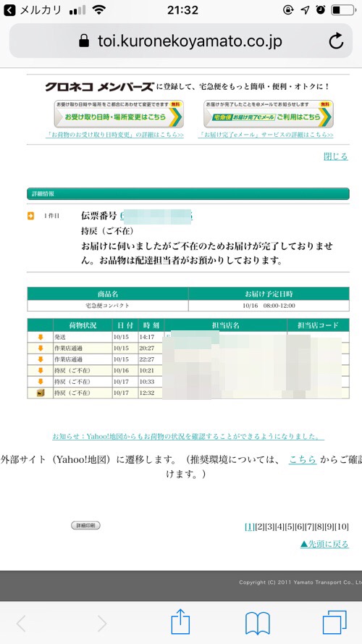Tap the cellular signal bars icon

(78, 10)
